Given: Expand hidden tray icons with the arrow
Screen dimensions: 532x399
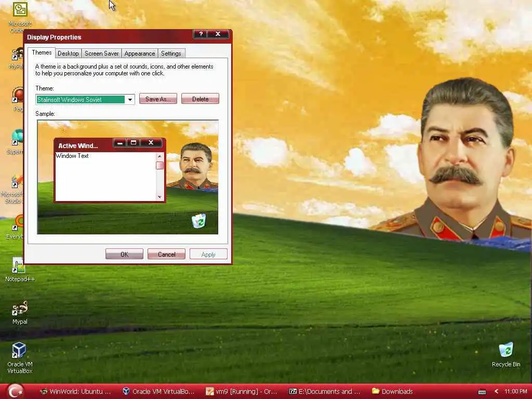Looking at the screenshot, I should coord(496,392).
